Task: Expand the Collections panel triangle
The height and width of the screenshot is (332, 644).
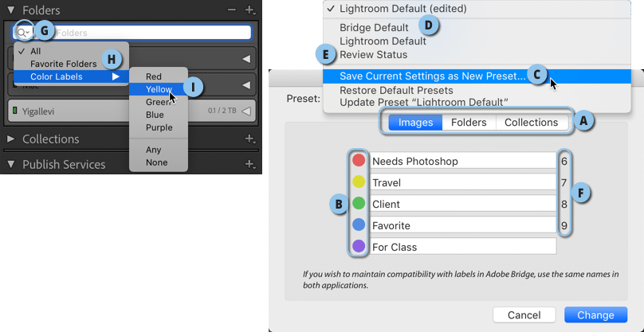Action: pos(11,139)
